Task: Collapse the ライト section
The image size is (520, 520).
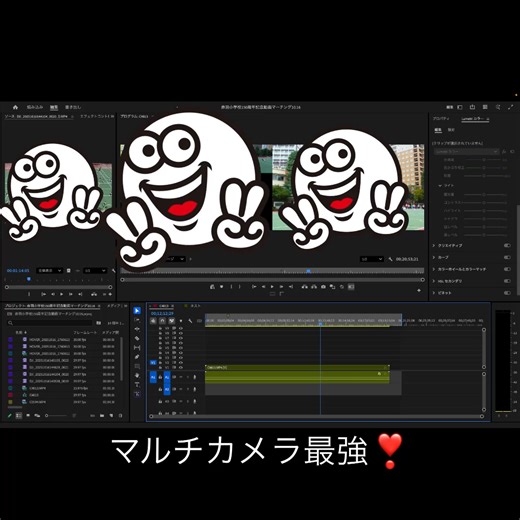Action: 440,185
